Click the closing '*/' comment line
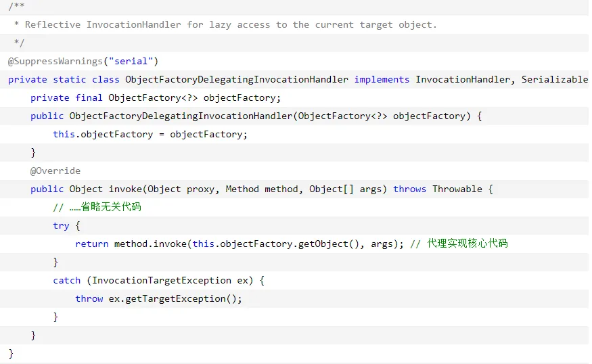Viewport: 592px width, 364px height. point(19,43)
